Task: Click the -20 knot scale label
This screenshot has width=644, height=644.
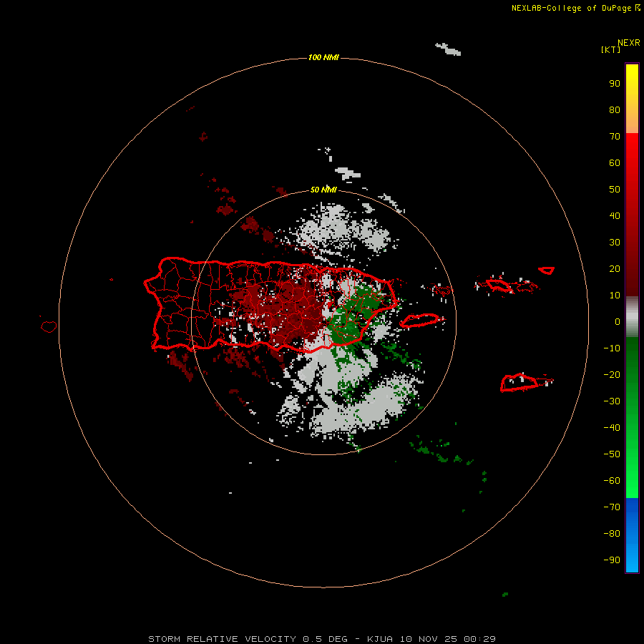Action: 612,374
